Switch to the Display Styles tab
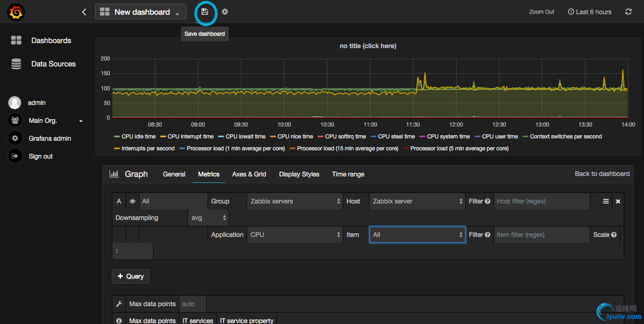 [x=299, y=174]
